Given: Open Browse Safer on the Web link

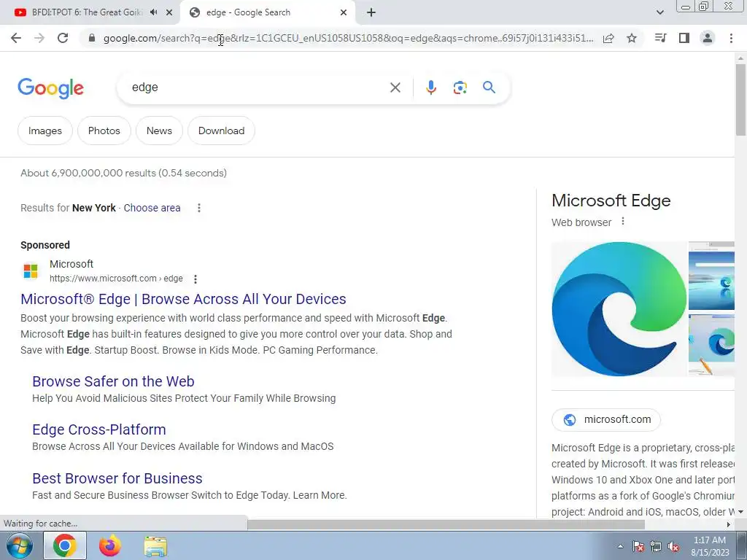Looking at the screenshot, I should tap(113, 381).
